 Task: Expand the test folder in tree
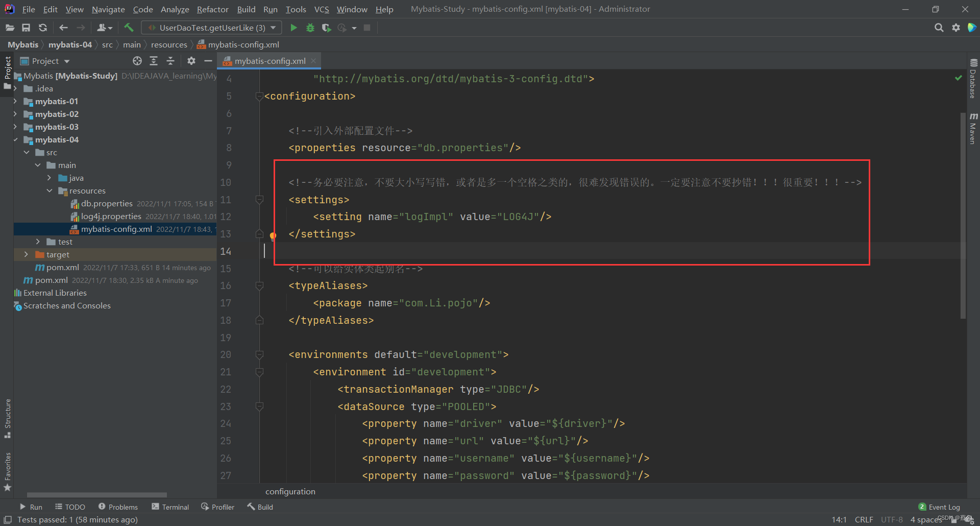(x=38, y=242)
